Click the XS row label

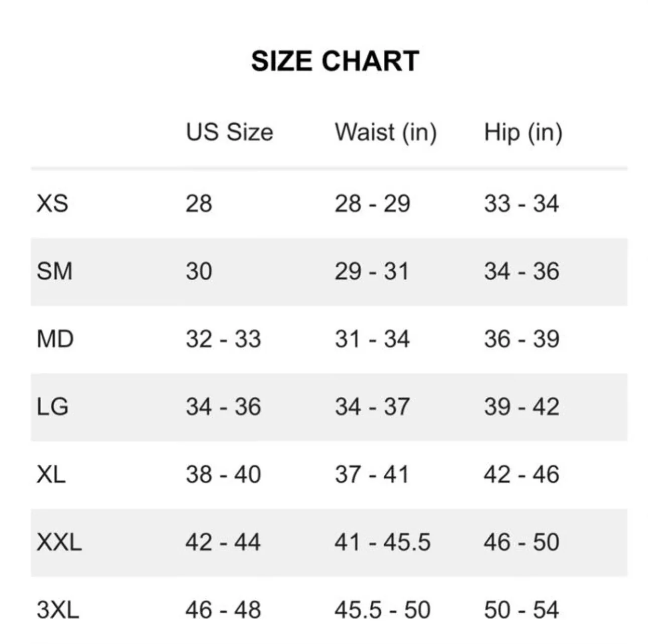point(52,204)
